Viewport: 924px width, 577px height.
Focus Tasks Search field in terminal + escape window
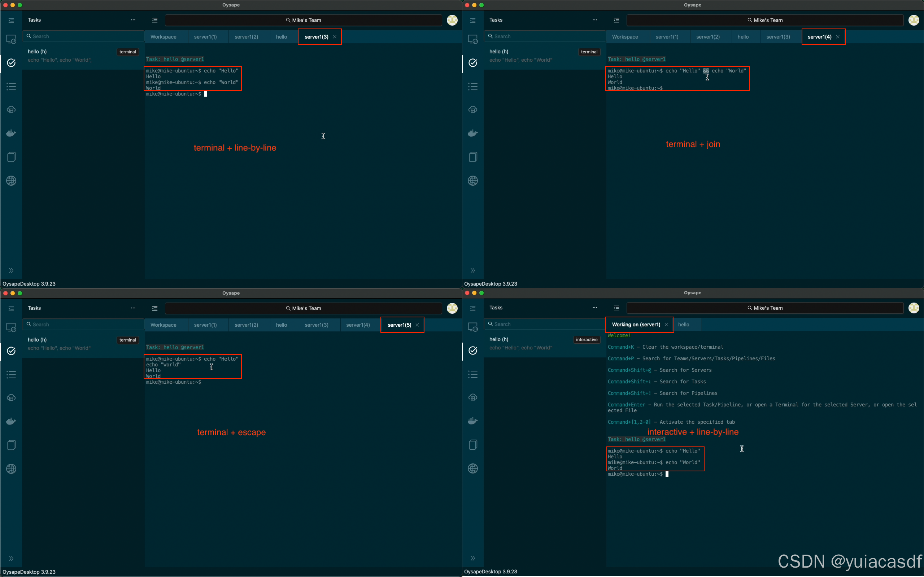(x=84, y=324)
